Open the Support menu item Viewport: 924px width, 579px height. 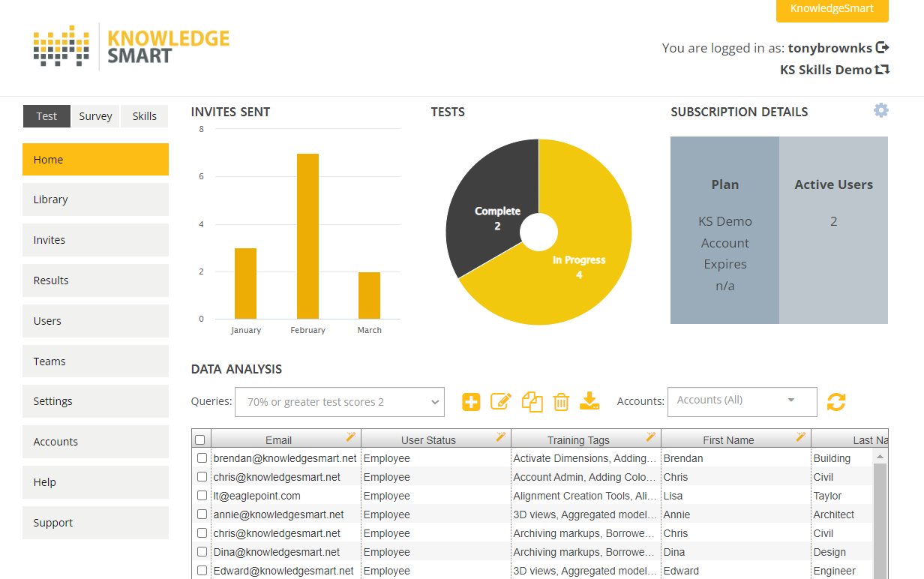[95, 523]
